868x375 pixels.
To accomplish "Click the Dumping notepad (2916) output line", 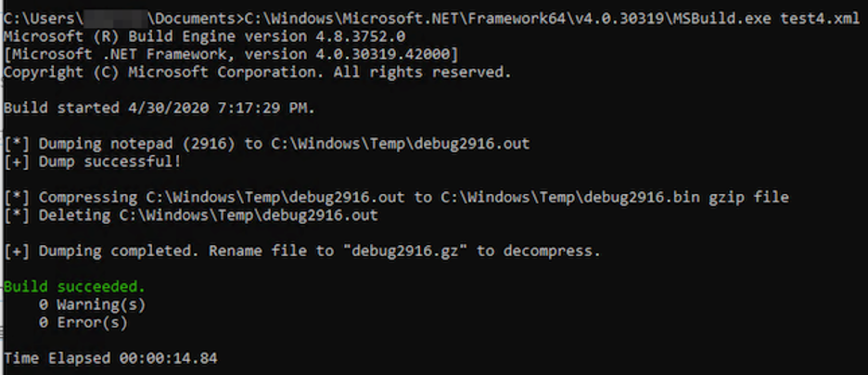I will [x=267, y=144].
